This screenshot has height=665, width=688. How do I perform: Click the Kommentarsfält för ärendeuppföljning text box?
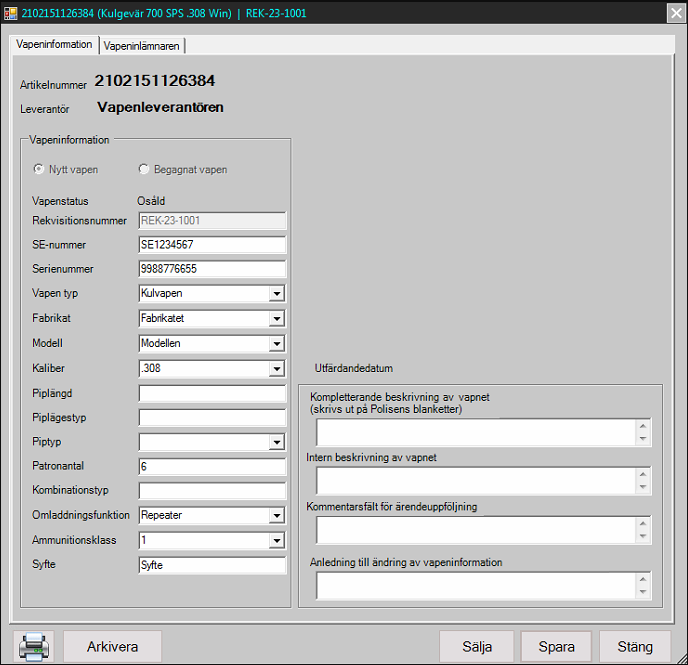(x=476, y=529)
